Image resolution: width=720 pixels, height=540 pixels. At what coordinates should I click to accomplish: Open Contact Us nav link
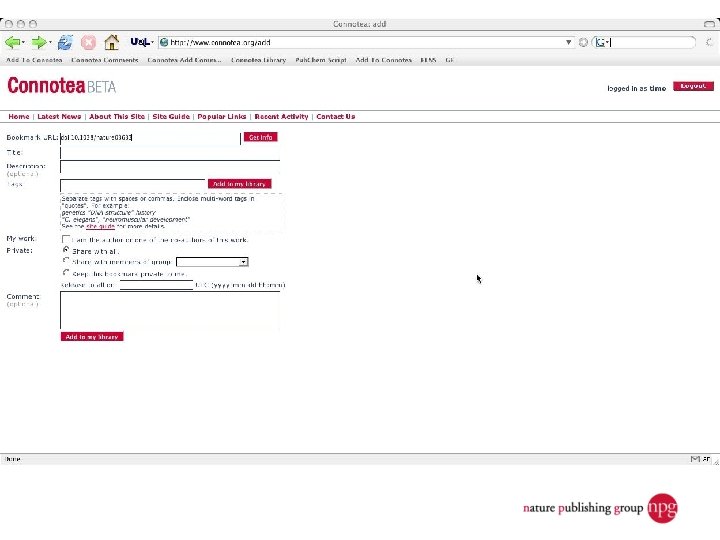(x=336, y=117)
